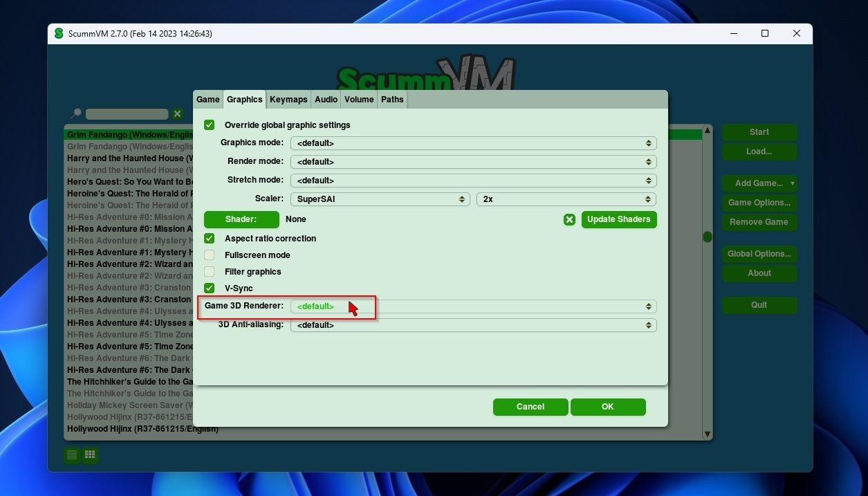The image size is (868, 496).
Task: Confirm with the OK button
Action: click(608, 407)
